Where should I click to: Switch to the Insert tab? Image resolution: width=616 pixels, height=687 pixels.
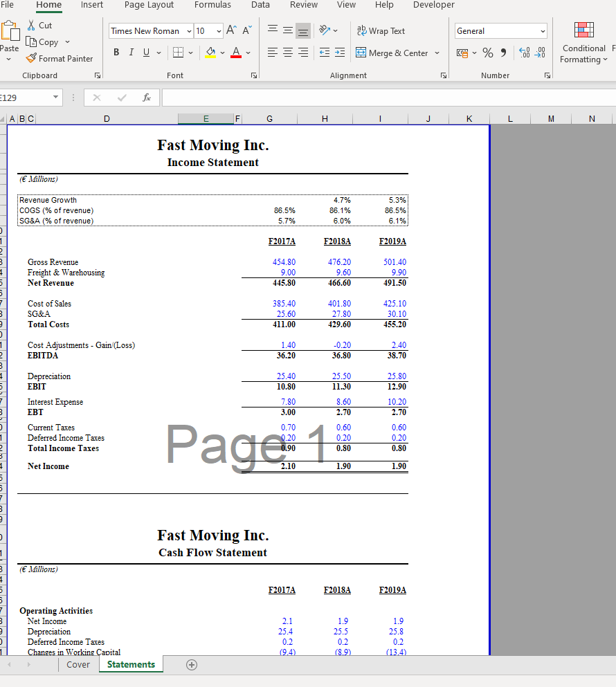[92, 5]
